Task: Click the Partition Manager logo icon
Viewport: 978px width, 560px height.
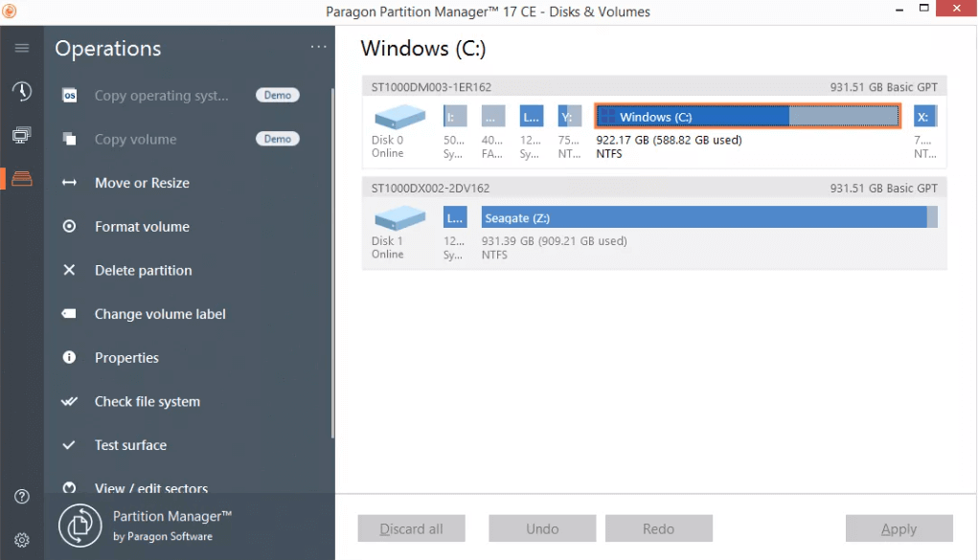Action: click(x=80, y=526)
